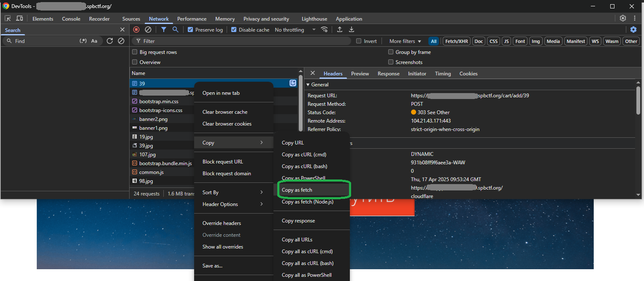Filter requests by Fetch/XHR

coord(457,41)
